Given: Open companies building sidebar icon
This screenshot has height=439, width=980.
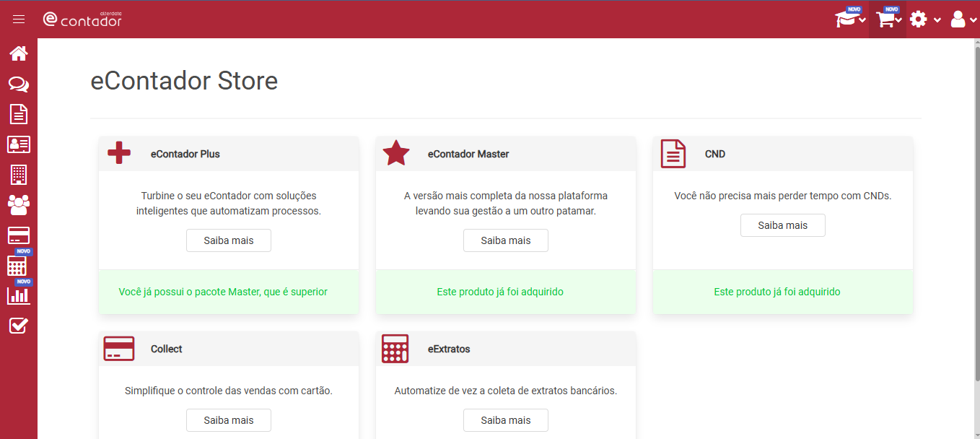Looking at the screenshot, I should pyautogui.click(x=19, y=174).
